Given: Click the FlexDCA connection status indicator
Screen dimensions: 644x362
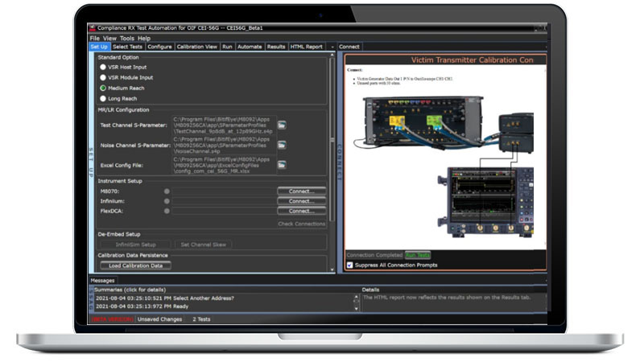Looking at the screenshot, I should (167, 211).
